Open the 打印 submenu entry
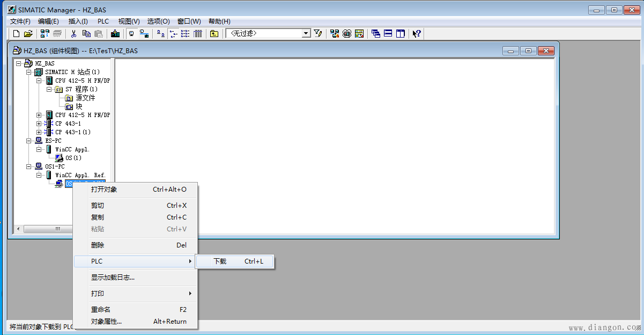This screenshot has width=644, height=335. (135, 294)
